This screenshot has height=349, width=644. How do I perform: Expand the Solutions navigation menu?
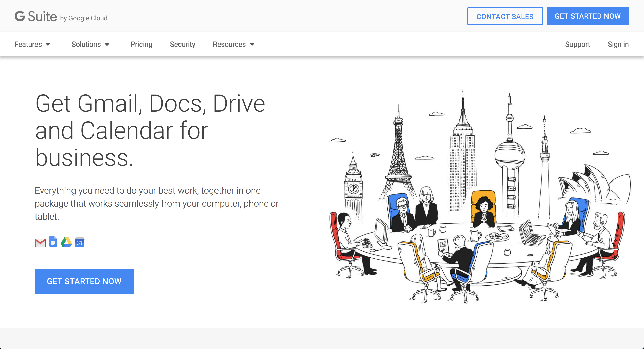coord(90,44)
